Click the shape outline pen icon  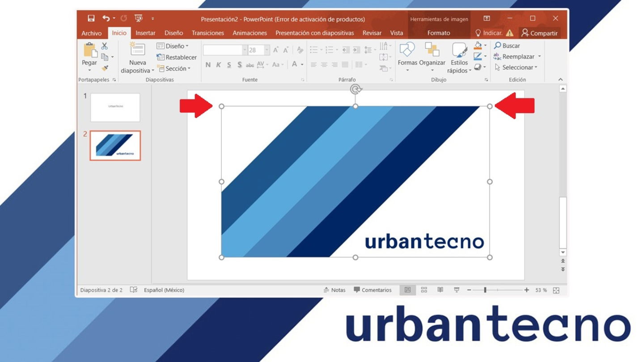point(478,56)
